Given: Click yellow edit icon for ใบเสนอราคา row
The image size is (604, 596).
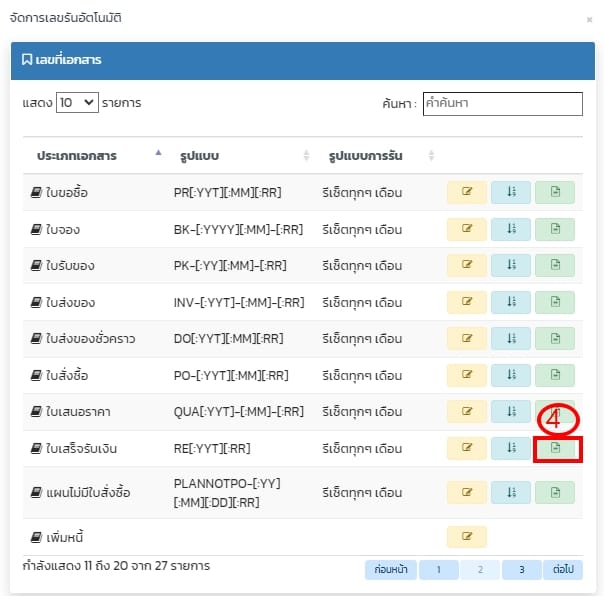Looking at the screenshot, I should [x=466, y=411].
